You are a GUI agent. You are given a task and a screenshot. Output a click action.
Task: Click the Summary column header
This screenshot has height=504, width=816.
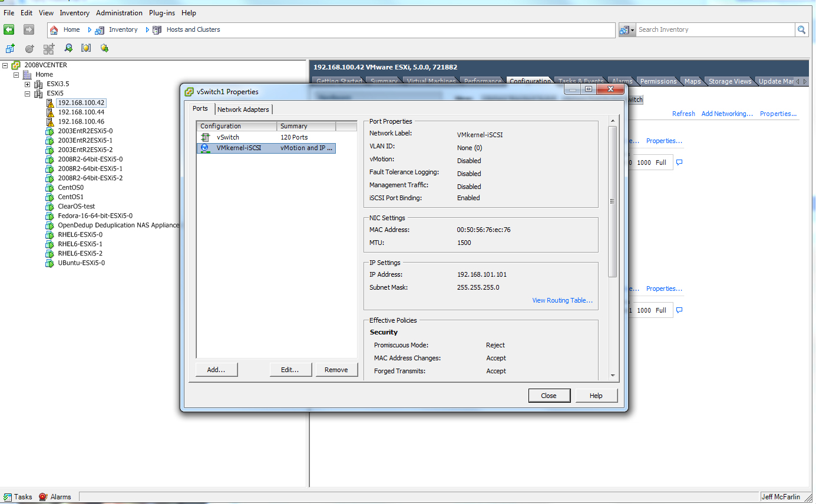click(306, 126)
